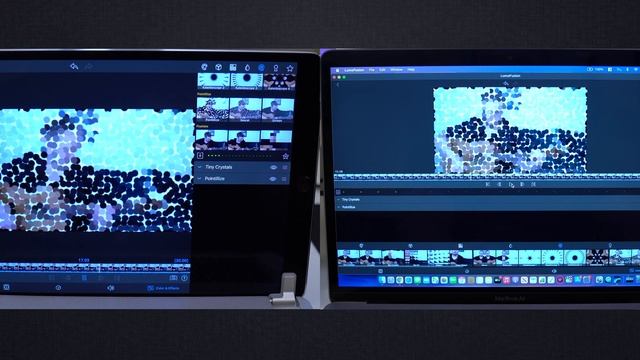The height and width of the screenshot is (360, 640).
Task: Apply the large concentric circle preset on MacBook
Action: (x=575, y=258)
